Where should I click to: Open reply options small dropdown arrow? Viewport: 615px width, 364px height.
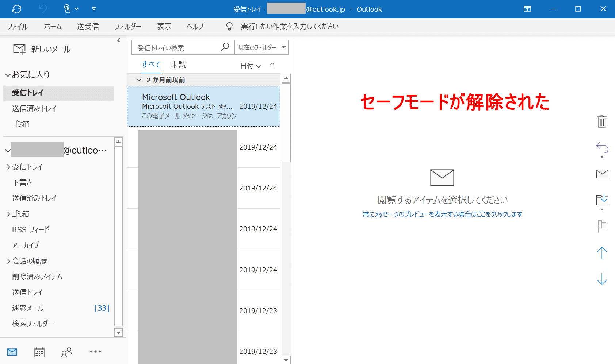pos(602,157)
